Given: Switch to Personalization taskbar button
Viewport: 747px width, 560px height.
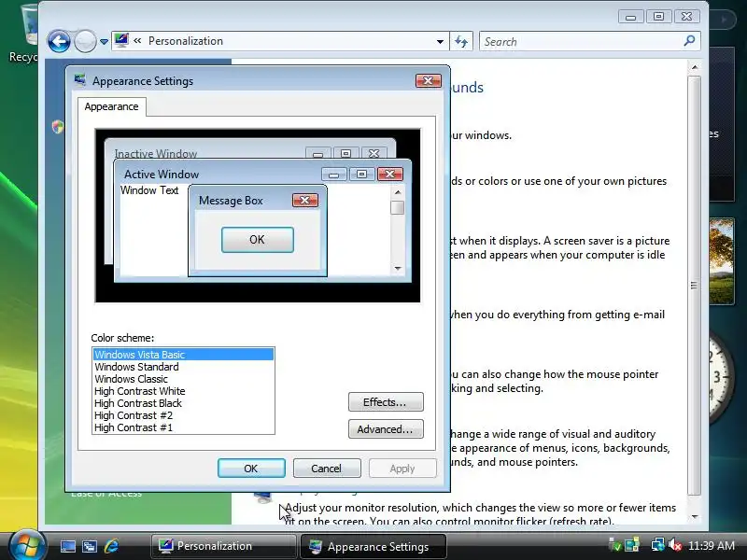Looking at the screenshot, I should click(x=224, y=546).
